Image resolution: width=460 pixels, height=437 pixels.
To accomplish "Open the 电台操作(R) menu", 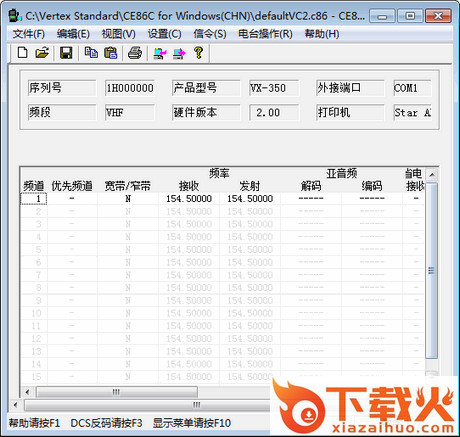I will pyautogui.click(x=265, y=34).
